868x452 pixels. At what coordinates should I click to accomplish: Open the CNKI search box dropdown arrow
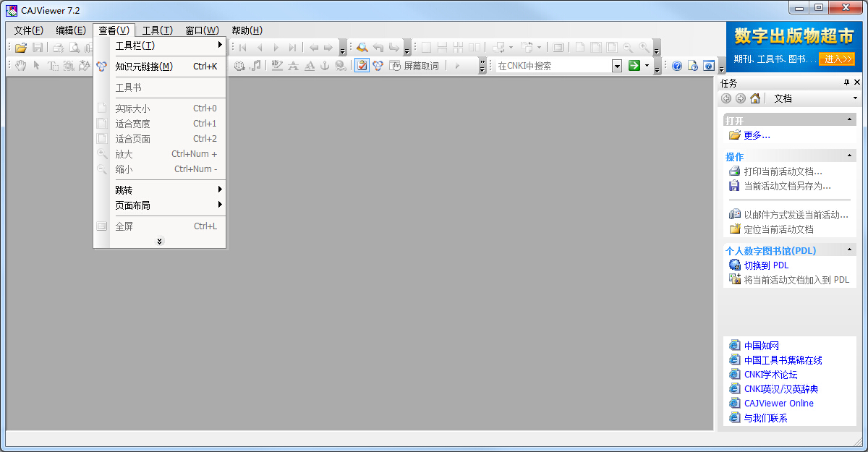(x=617, y=66)
